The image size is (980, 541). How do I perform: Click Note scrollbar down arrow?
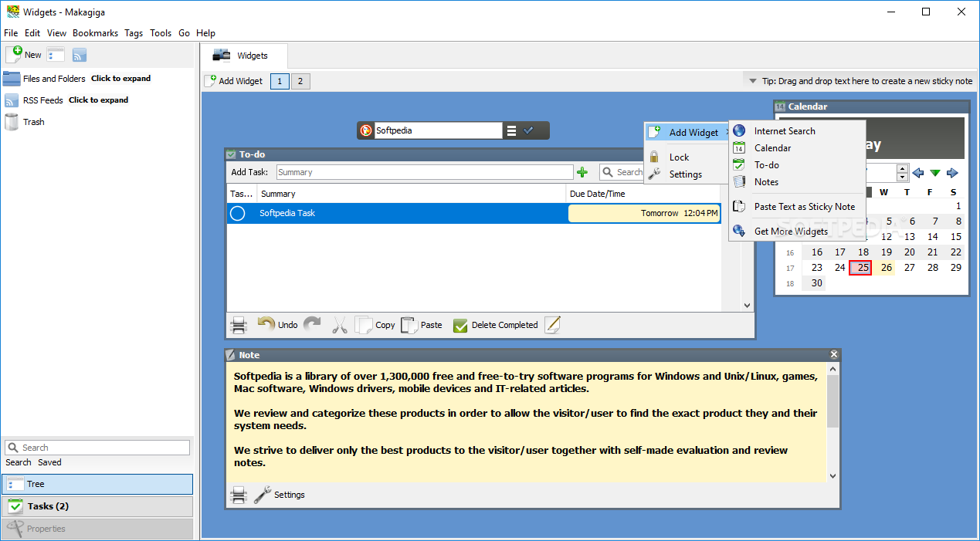click(x=832, y=476)
